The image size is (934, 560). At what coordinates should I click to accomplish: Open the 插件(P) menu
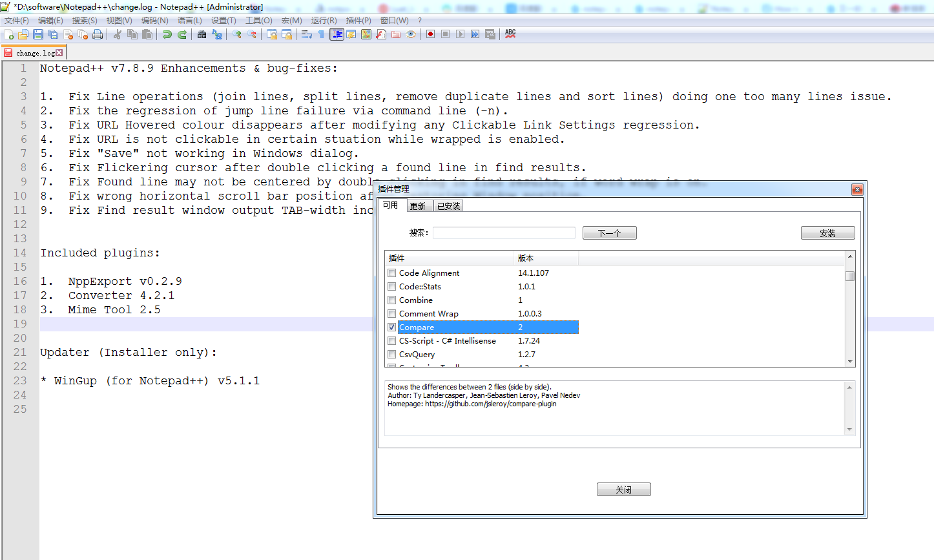(x=358, y=21)
